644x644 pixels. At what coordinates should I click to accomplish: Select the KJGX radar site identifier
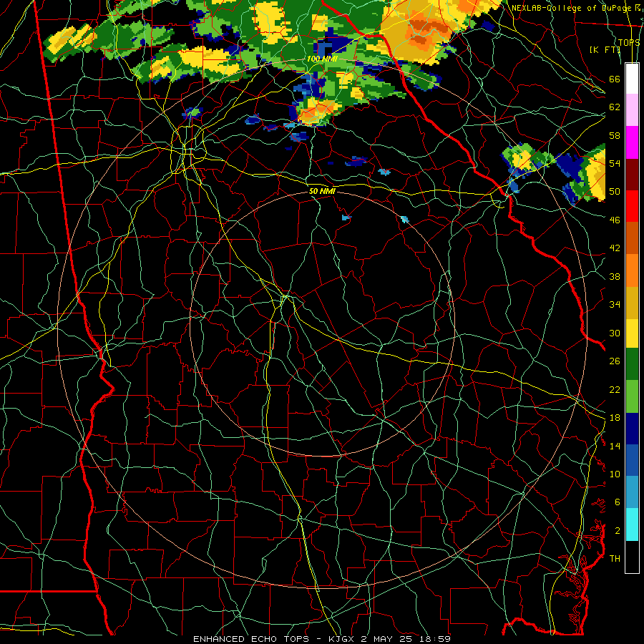tap(342, 639)
